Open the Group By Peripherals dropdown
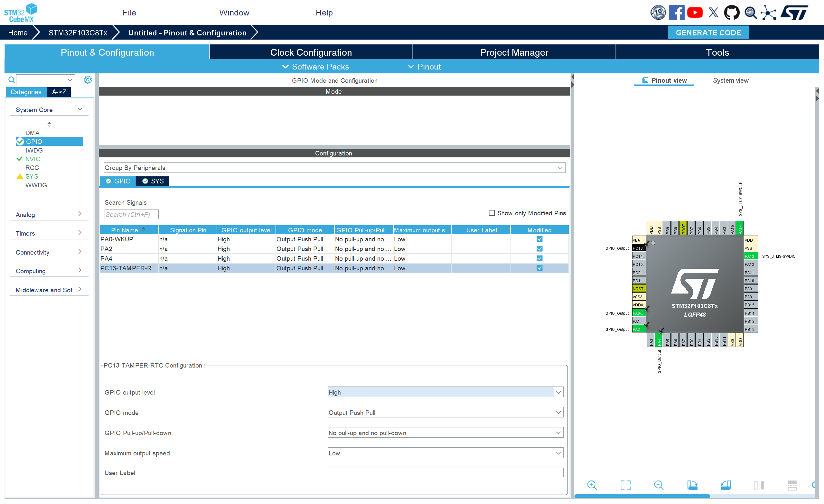 [334, 168]
